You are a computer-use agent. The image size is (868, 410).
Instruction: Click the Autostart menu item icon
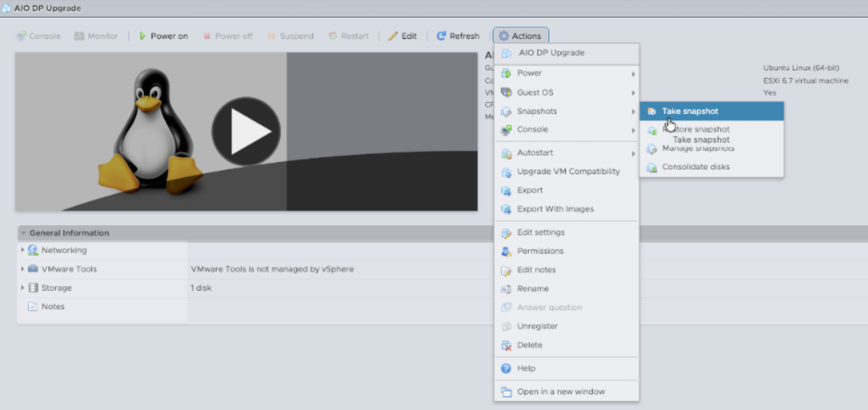[506, 153]
